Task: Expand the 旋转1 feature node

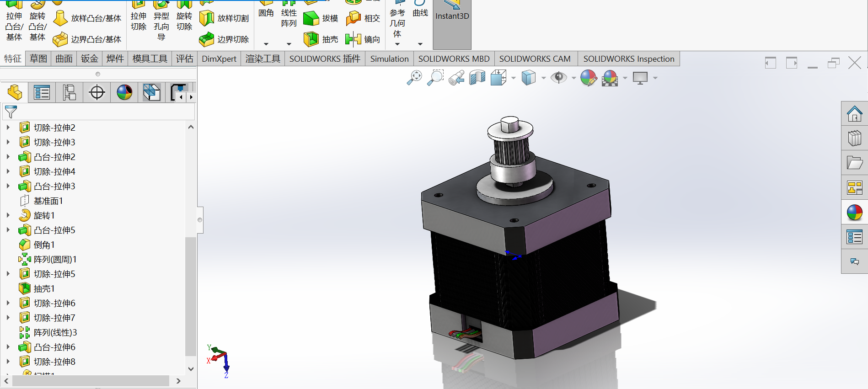Action: (x=8, y=215)
